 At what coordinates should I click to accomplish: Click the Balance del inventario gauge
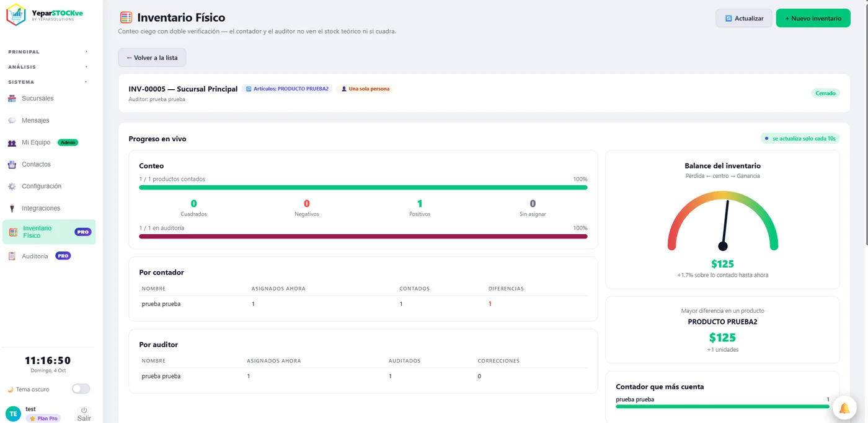722,221
